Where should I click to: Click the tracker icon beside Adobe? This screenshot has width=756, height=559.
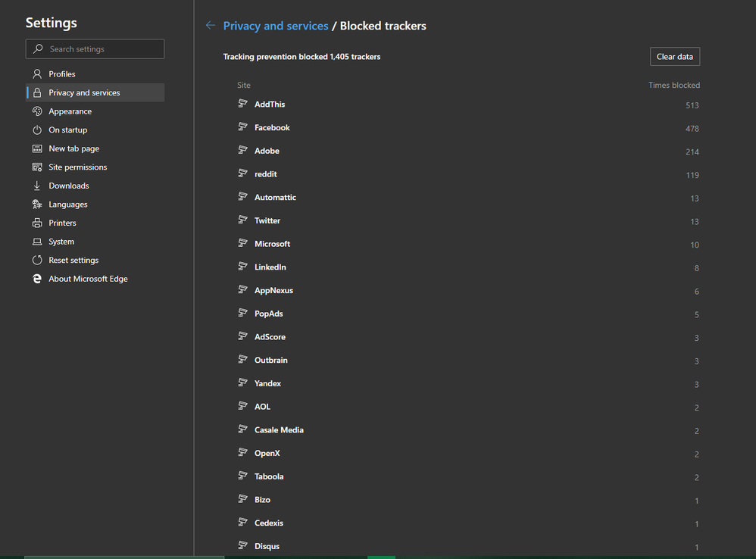(x=242, y=150)
